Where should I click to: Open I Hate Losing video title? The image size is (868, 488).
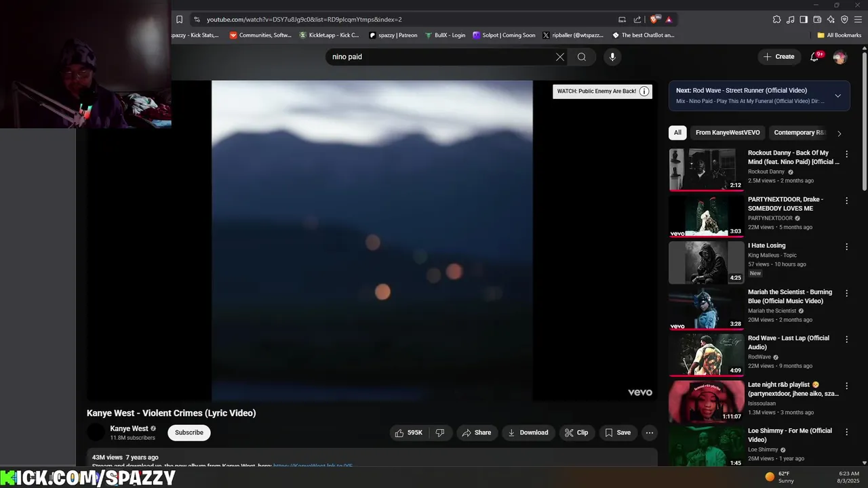[766, 246]
